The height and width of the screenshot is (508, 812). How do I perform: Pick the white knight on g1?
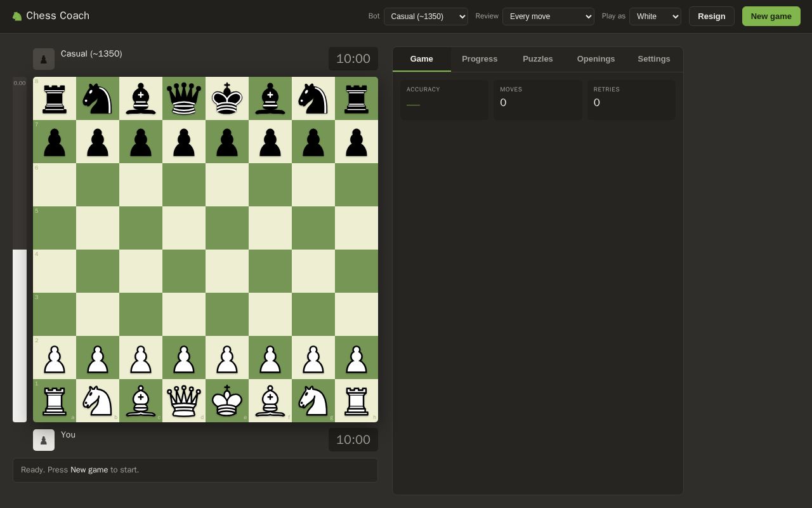[x=313, y=401]
